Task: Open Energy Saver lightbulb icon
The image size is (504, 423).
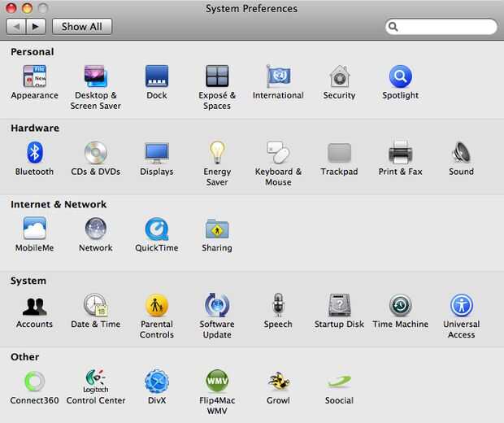Action: point(217,152)
